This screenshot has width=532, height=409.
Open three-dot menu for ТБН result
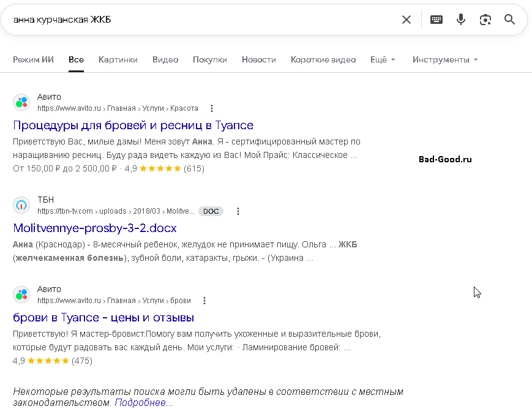pos(238,211)
